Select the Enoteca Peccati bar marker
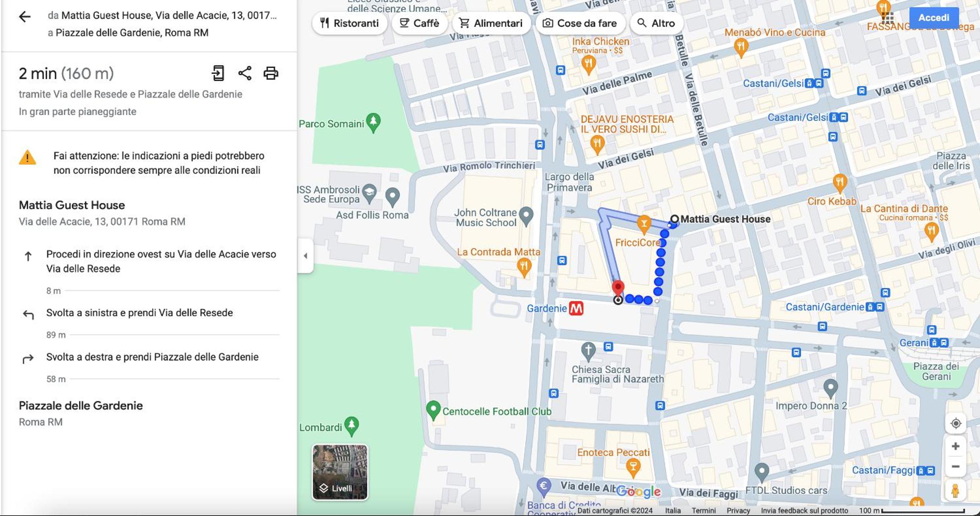 [633, 467]
